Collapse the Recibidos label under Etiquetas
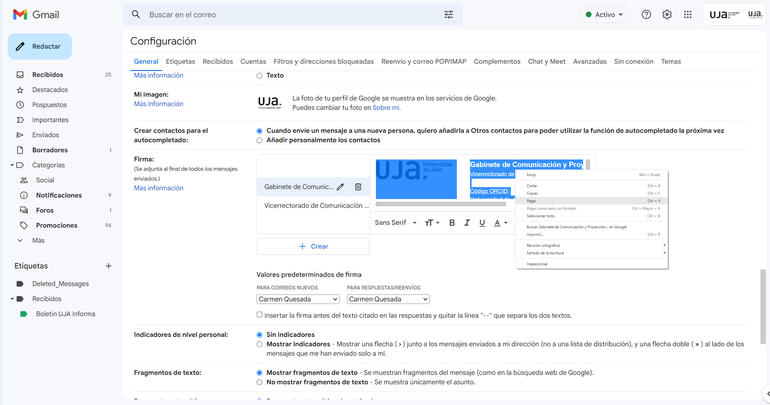770x405 pixels. click(x=12, y=299)
